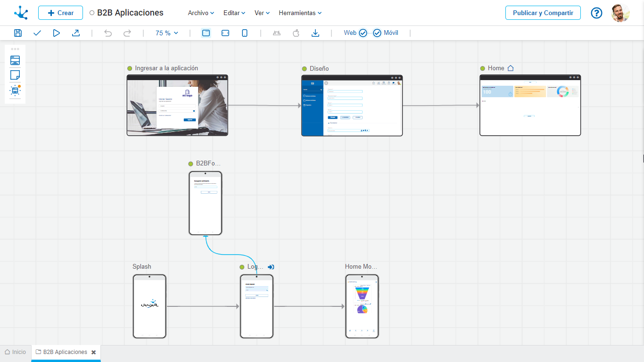Click the save diskette icon

[18, 33]
